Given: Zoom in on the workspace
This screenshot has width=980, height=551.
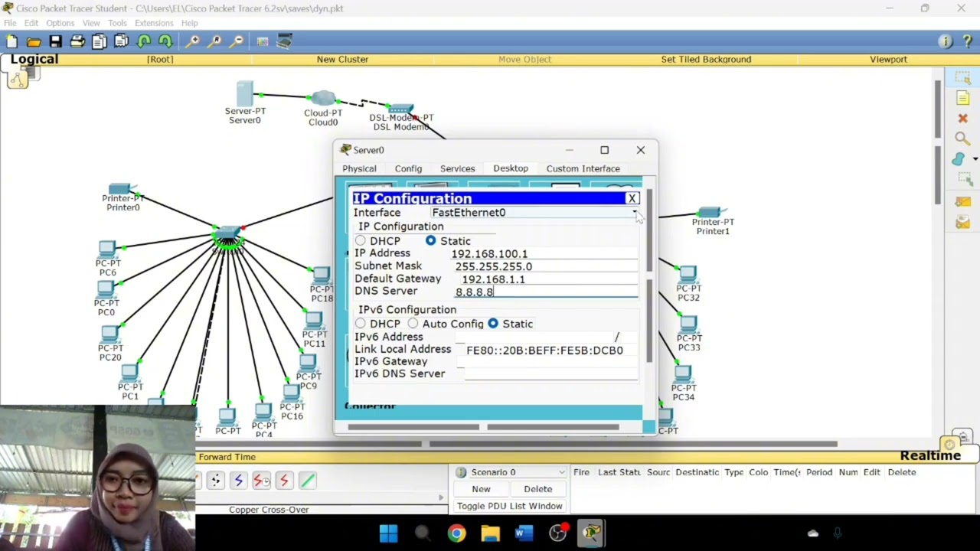Looking at the screenshot, I should [x=192, y=41].
